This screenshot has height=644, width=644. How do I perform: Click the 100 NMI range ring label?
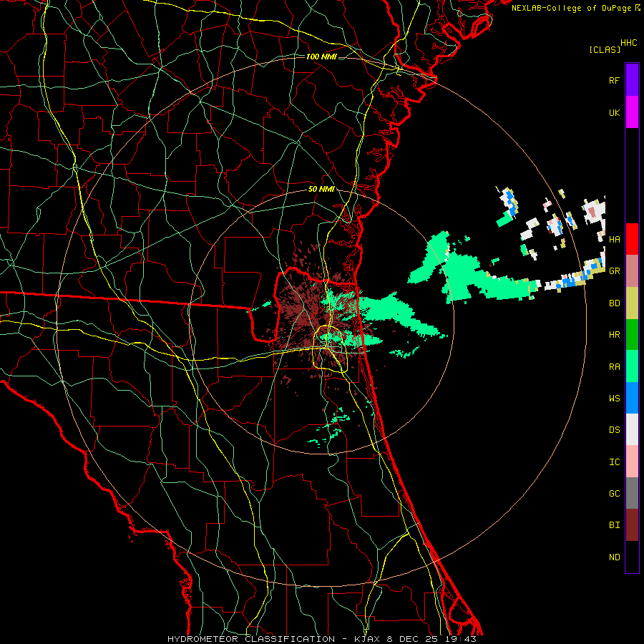[321, 57]
